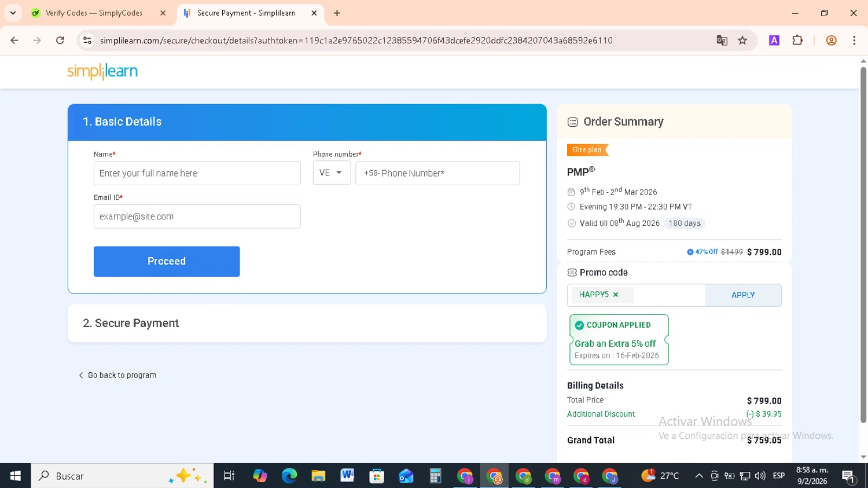The image size is (868, 488).
Task: Focus the phone number field
Action: pyautogui.click(x=437, y=173)
